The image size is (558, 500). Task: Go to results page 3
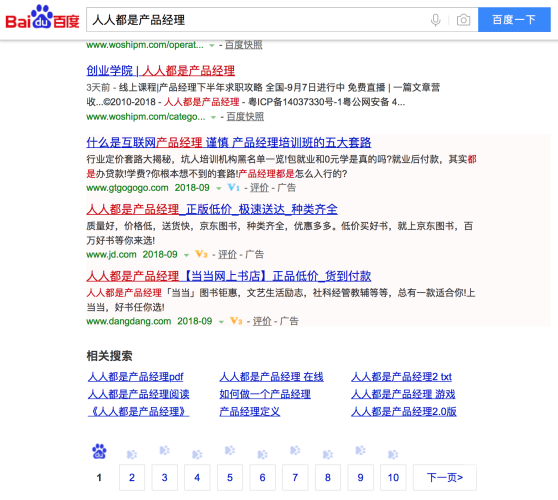(x=164, y=477)
